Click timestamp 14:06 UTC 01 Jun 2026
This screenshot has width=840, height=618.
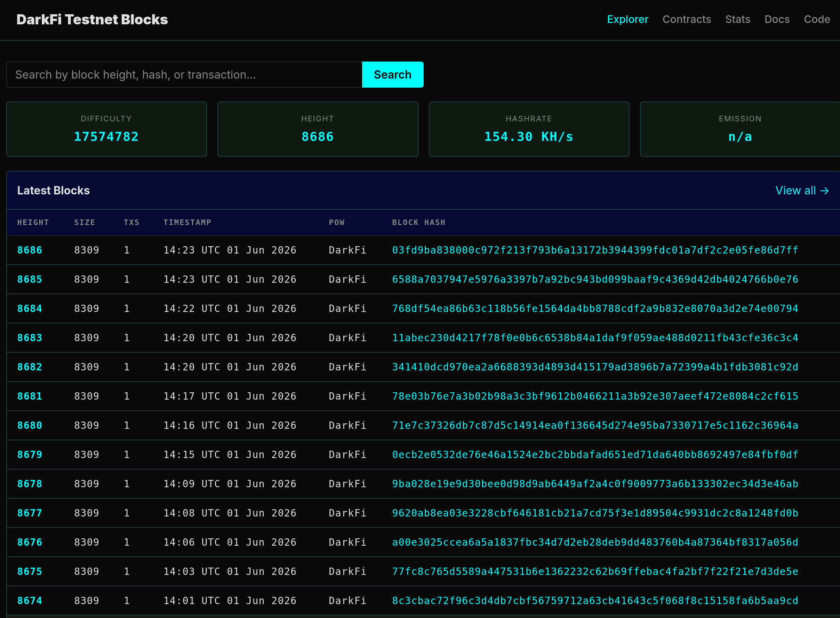(x=230, y=542)
